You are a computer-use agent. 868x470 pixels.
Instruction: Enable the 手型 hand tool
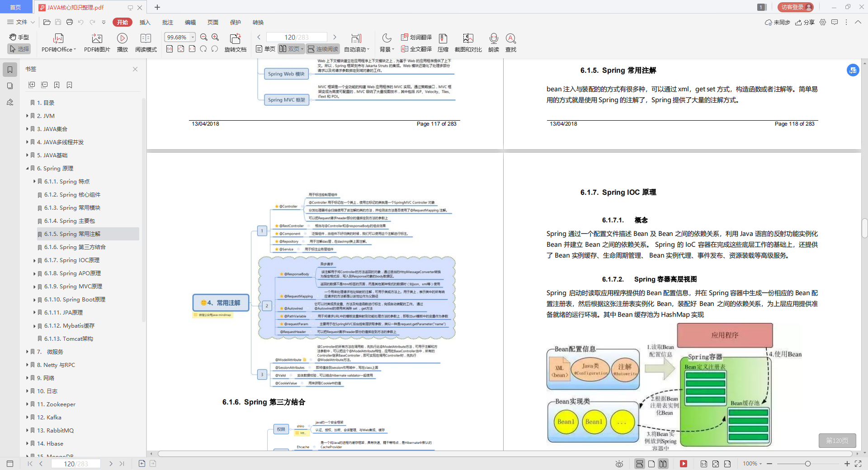tap(19, 37)
